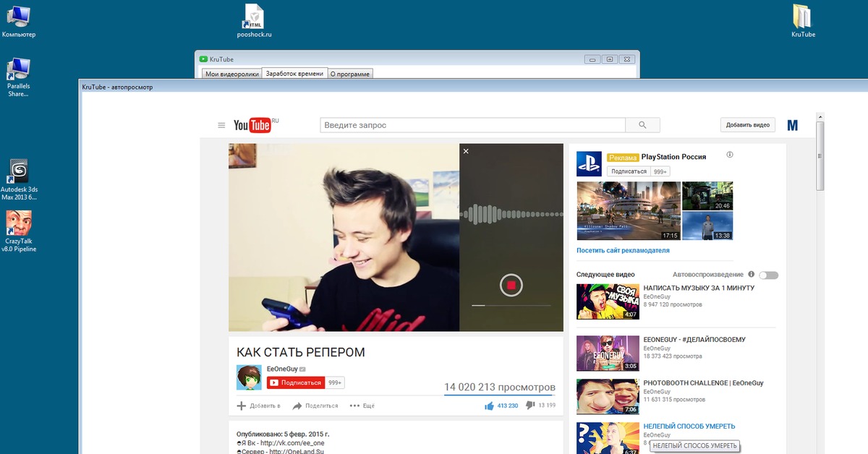868x454 pixels.
Task: Click the КАК СТАТЬ РЕПЕРОМ video title
Action: tap(301, 352)
